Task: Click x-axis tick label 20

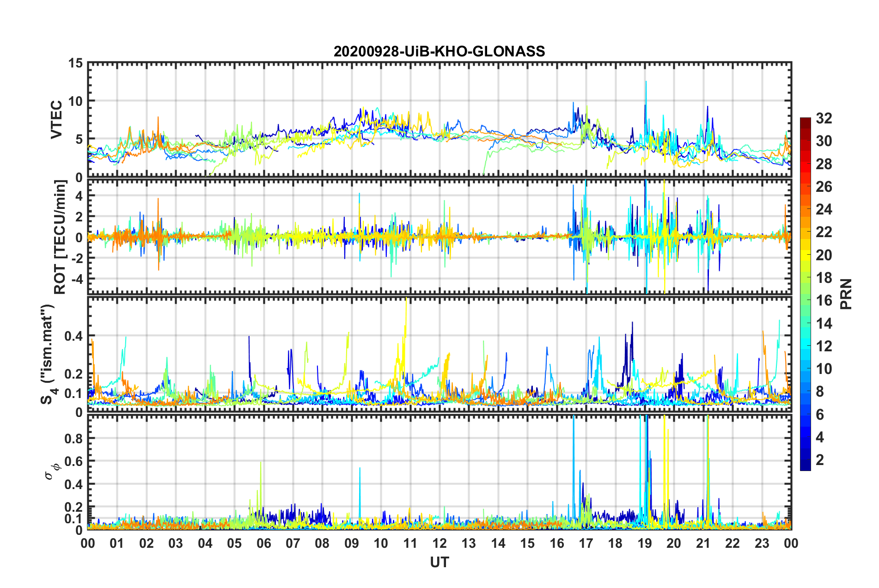Action: [674, 543]
